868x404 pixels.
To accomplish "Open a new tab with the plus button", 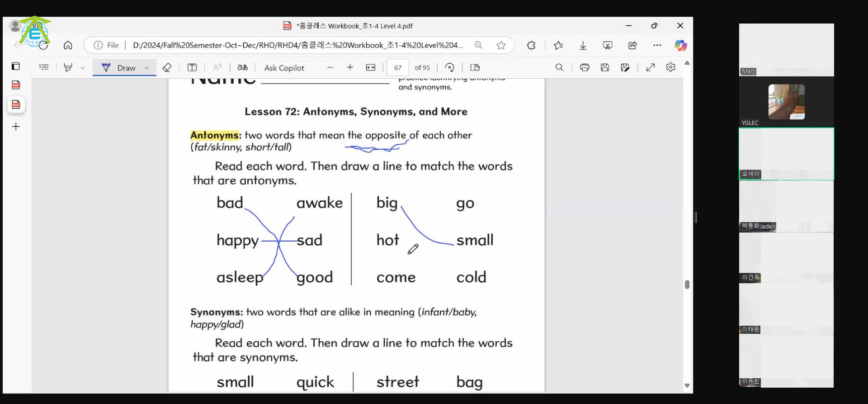I will pos(16,127).
